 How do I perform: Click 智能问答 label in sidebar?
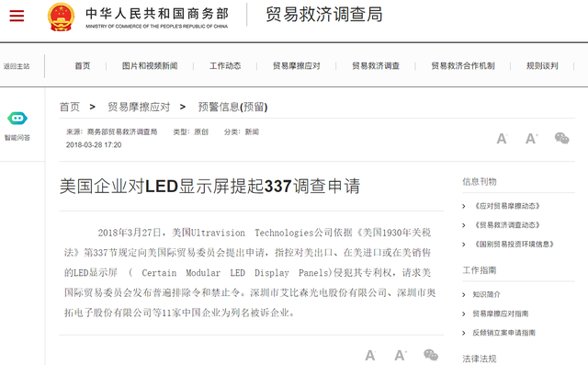17,138
